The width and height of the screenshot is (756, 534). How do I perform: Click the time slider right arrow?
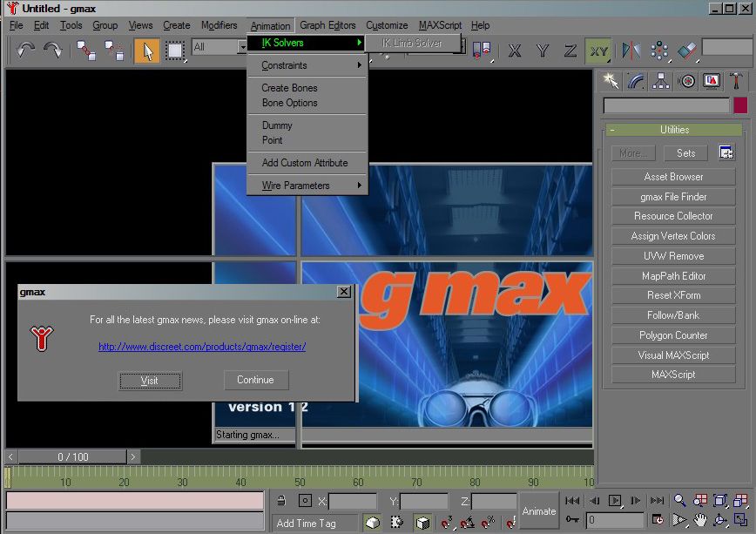(133, 456)
